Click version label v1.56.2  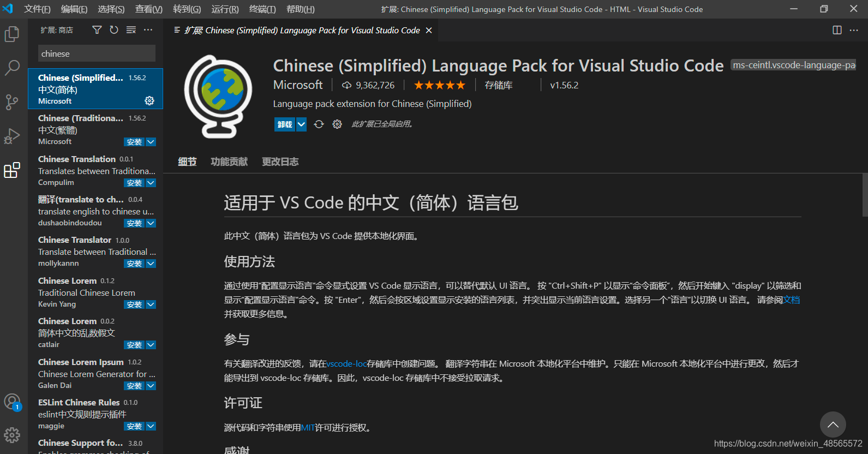click(564, 85)
